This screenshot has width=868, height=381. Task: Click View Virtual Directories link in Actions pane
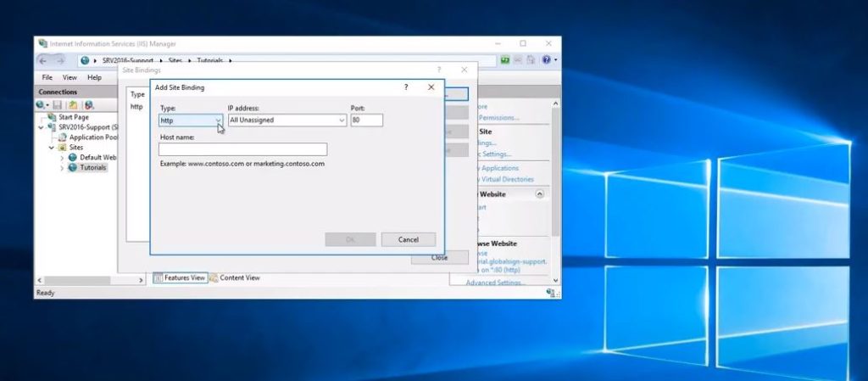(x=507, y=179)
